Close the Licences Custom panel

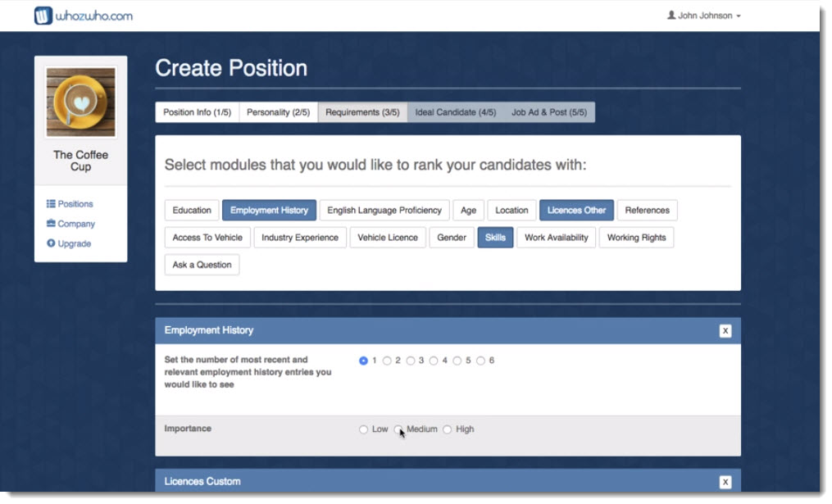tap(725, 482)
